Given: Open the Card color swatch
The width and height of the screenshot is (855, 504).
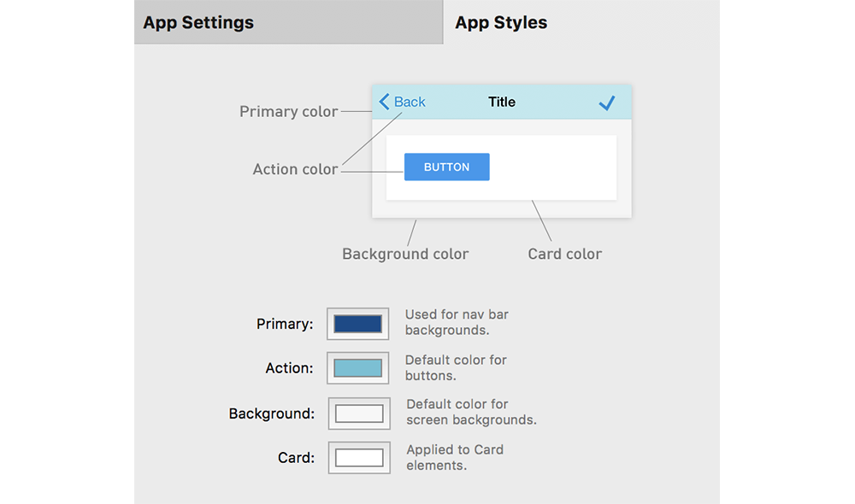Looking at the screenshot, I should (x=359, y=458).
